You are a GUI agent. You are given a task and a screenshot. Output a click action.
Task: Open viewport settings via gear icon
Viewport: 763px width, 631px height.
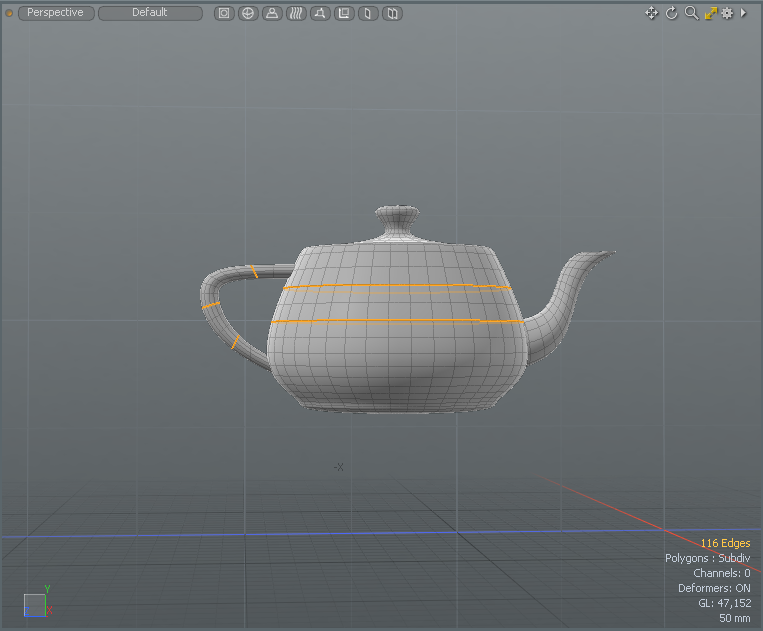(727, 13)
